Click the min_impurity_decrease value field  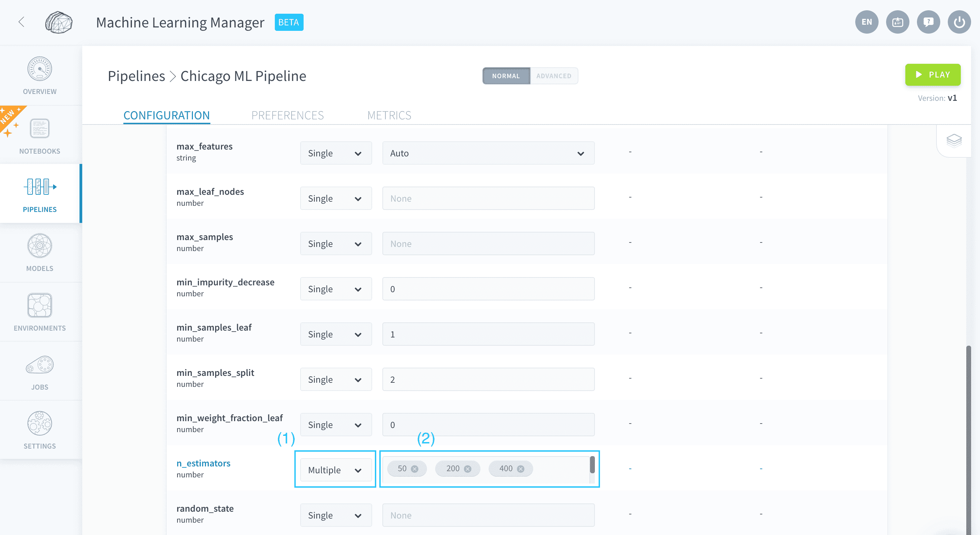click(x=489, y=289)
